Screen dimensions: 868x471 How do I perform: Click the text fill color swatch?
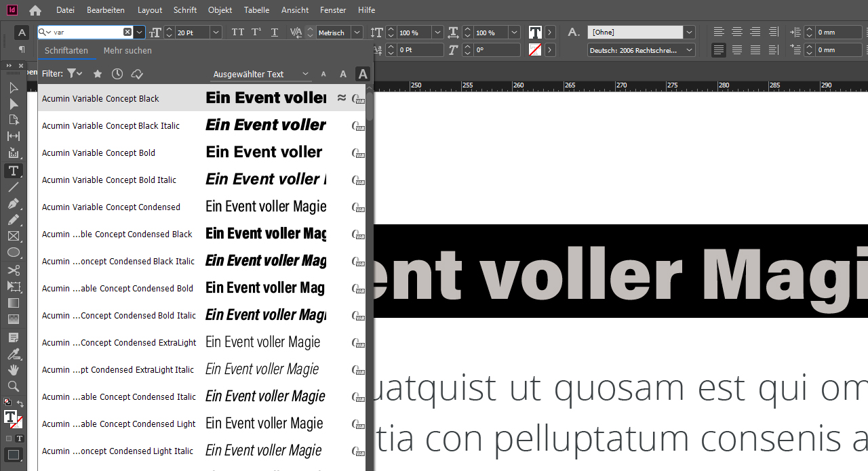point(536,33)
